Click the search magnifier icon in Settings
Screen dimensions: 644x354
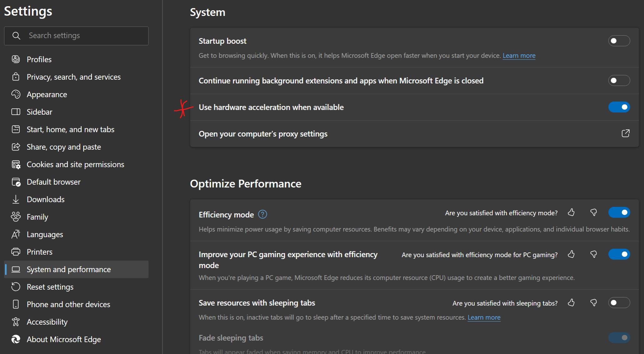(16, 35)
